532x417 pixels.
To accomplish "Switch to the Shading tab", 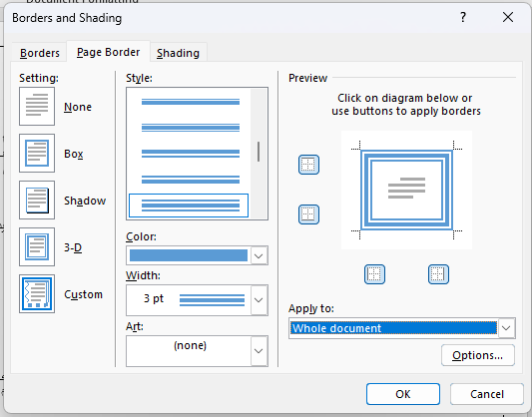I will [178, 53].
